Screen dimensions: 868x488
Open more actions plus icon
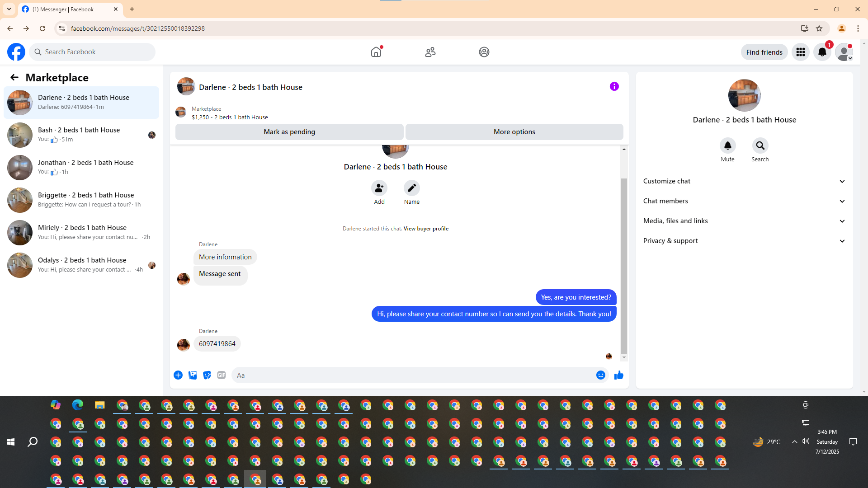click(178, 375)
